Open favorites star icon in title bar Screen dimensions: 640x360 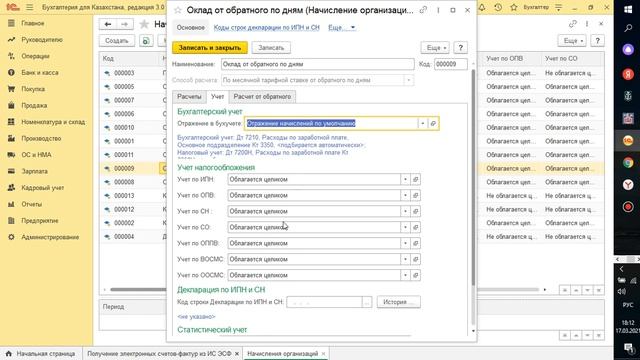514,7
